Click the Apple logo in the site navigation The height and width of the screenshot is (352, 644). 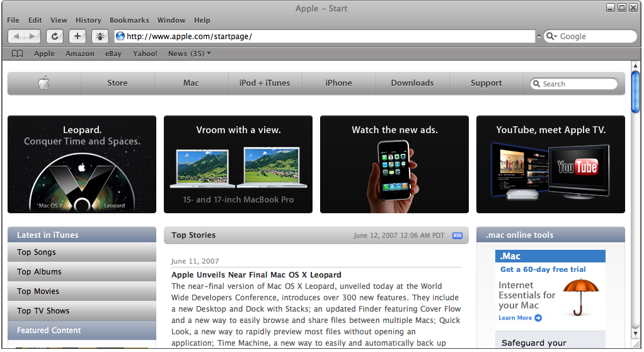44,83
